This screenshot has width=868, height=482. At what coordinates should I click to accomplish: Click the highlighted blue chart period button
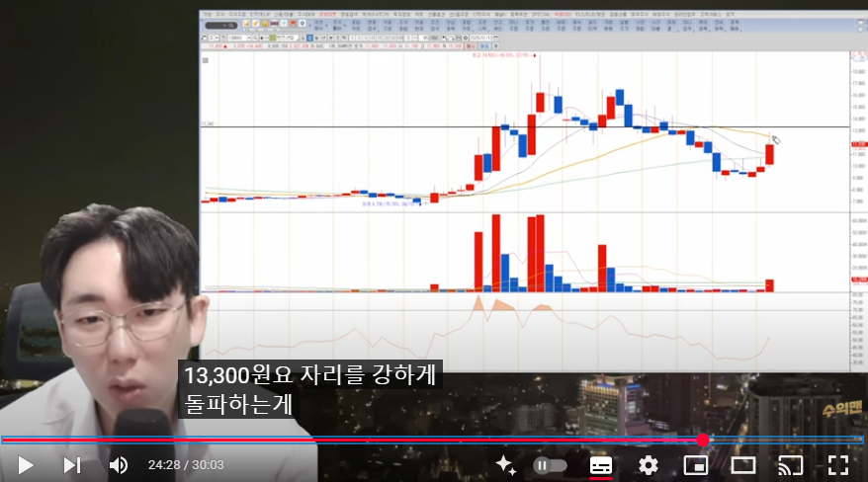pyautogui.click(x=309, y=38)
